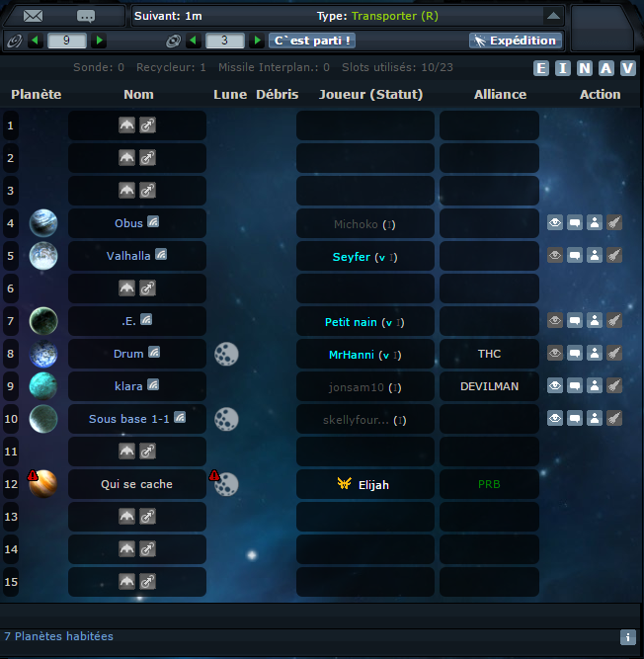Collapse the Suivant event panel arrow

point(553,16)
